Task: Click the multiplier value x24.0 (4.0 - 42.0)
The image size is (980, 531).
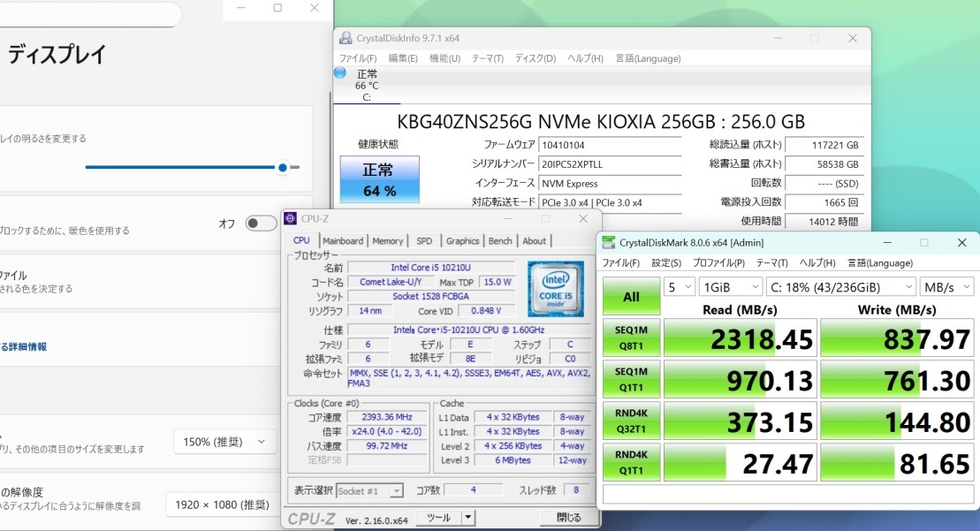Action: (x=387, y=431)
